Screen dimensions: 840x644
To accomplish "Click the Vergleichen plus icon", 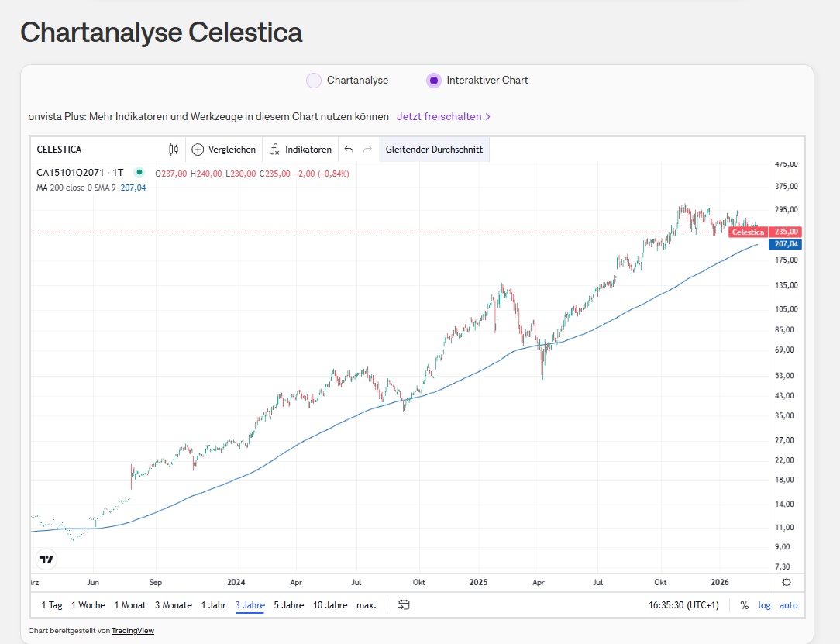I will pyautogui.click(x=198, y=150).
